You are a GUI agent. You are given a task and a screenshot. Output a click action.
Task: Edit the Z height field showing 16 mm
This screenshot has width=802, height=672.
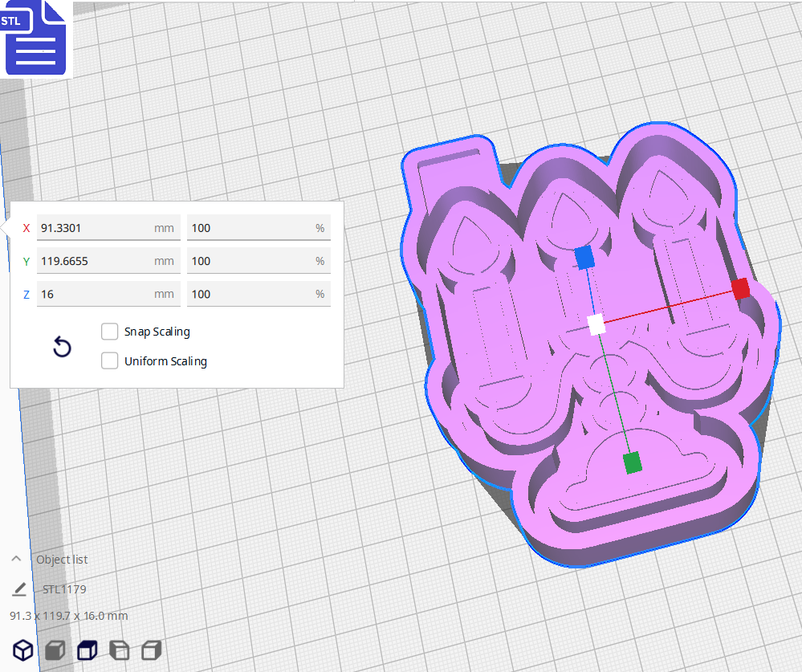108,293
